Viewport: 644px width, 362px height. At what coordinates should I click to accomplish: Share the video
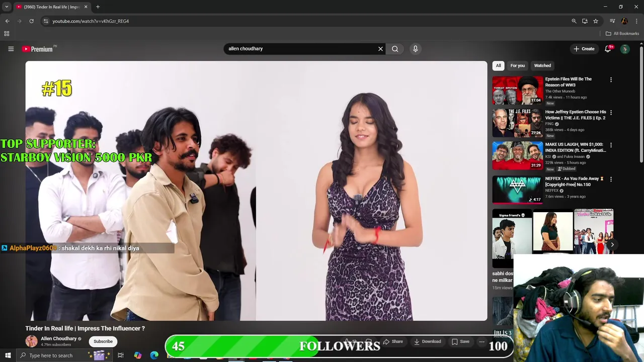(x=393, y=341)
